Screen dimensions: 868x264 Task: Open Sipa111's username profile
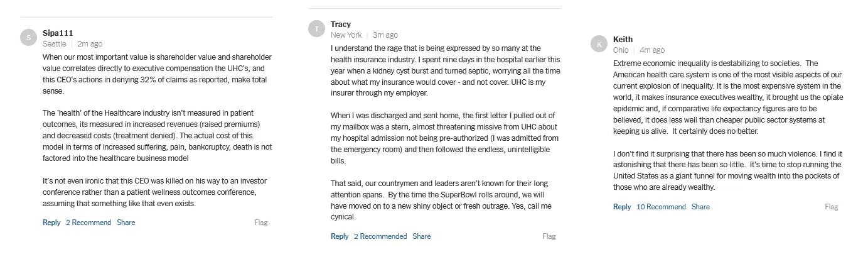58,33
